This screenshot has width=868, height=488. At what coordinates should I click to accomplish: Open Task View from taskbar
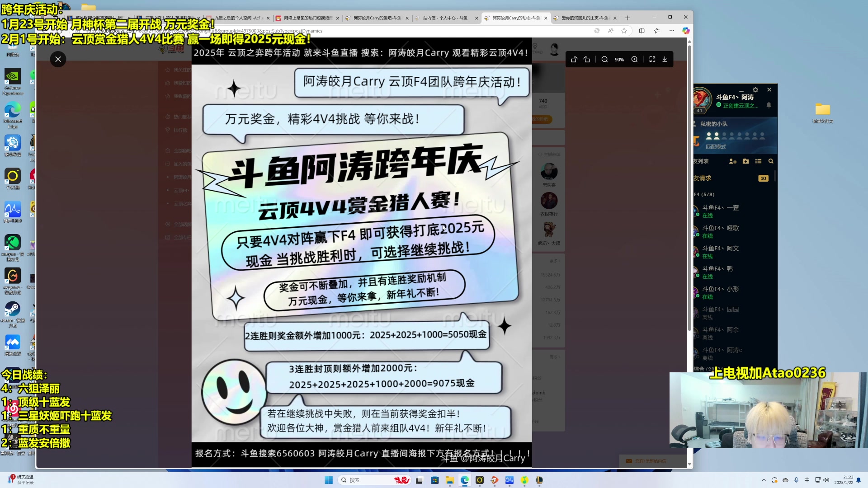420,480
